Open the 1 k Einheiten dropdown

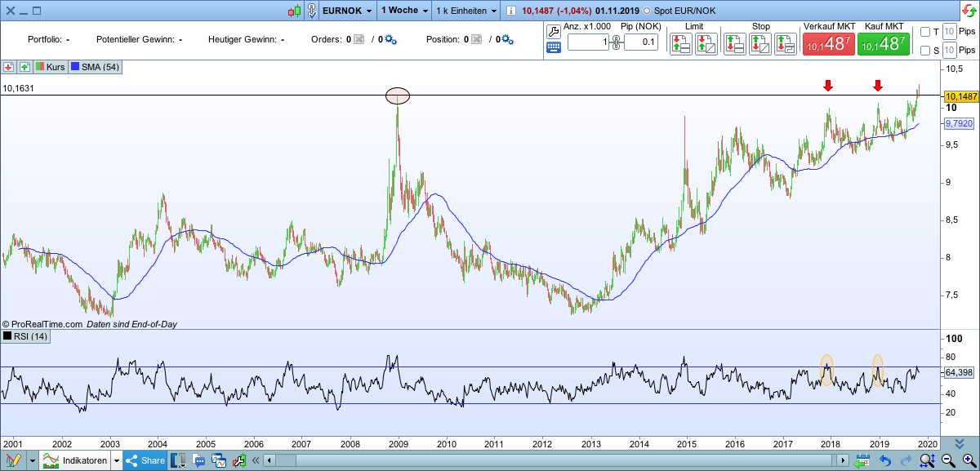(x=493, y=11)
